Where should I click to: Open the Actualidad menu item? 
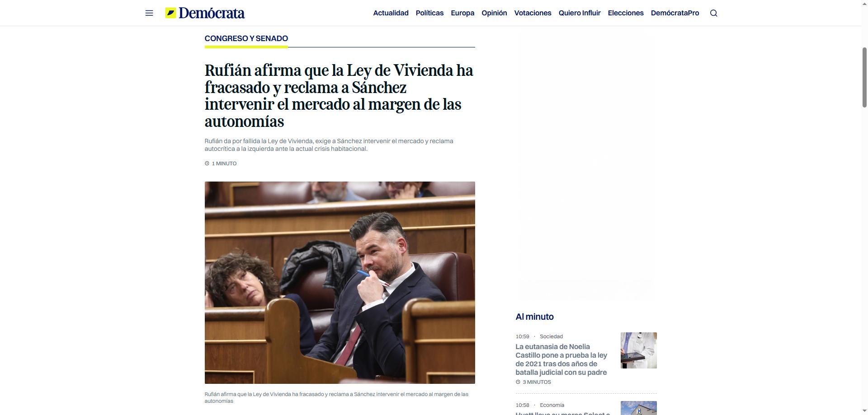[391, 13]
